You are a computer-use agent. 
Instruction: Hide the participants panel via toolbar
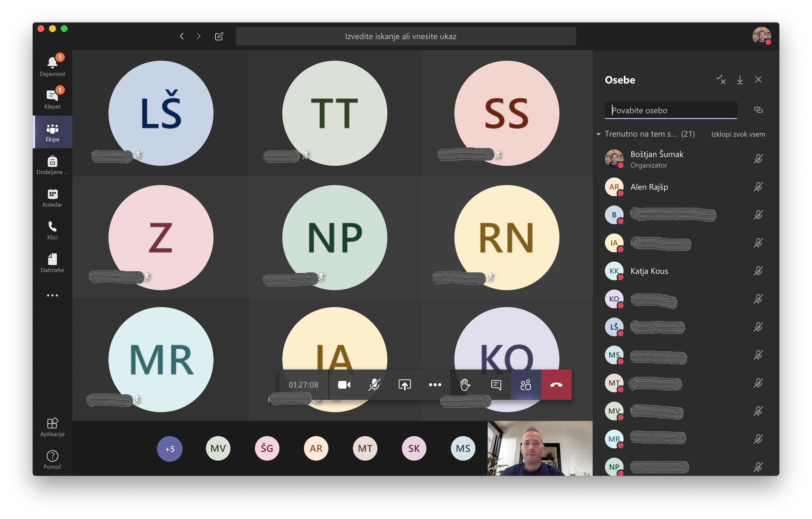coord(525,384)
